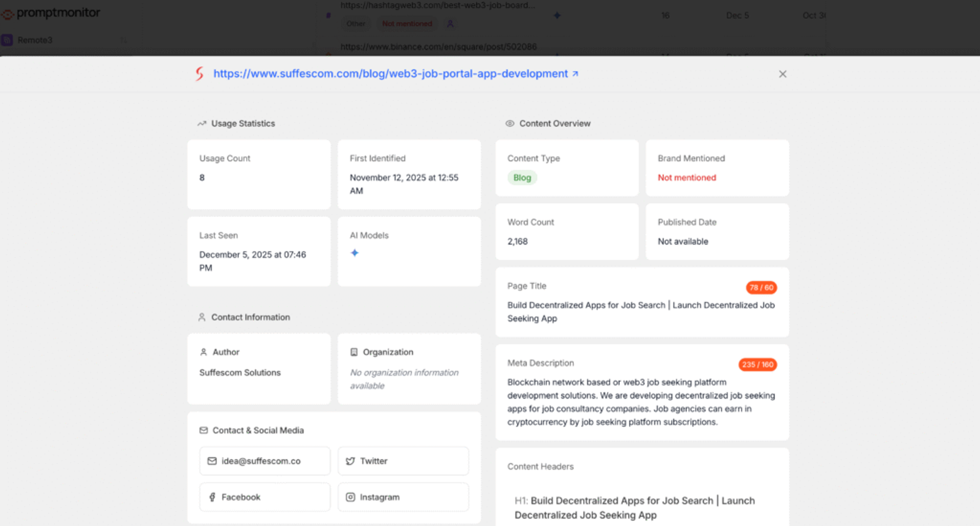Screen dimensions: 980x526
Task: Open the hashtagweb3.com URL in background table
Action: click(x=438, y=5)
